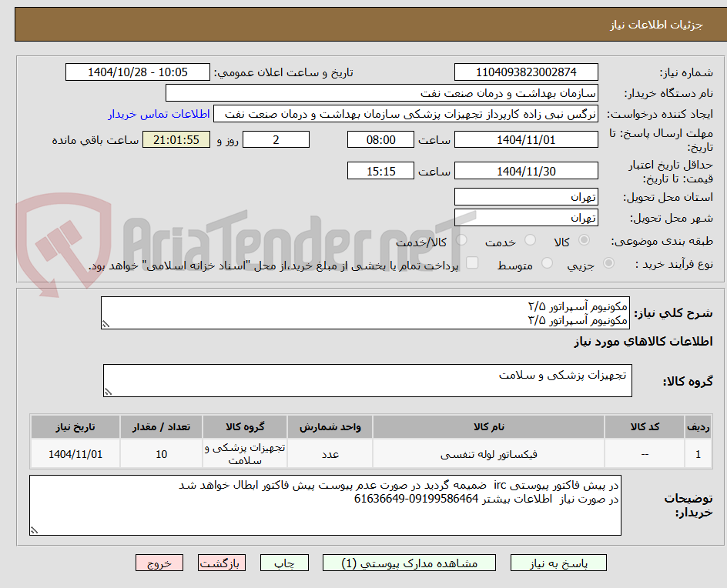Click the ردیف column header
This screenshot has width=727, height=588.
(699, 426)
